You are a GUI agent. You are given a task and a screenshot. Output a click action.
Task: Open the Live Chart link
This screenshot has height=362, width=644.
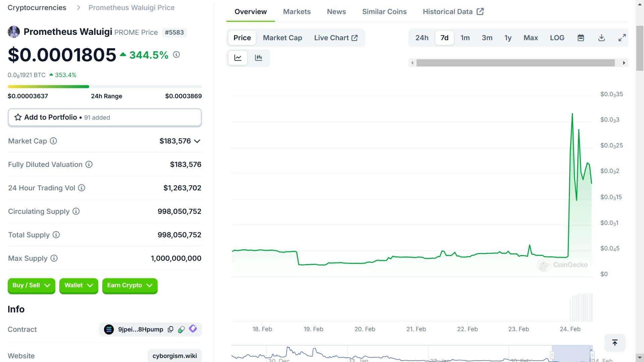pos(336,38)
